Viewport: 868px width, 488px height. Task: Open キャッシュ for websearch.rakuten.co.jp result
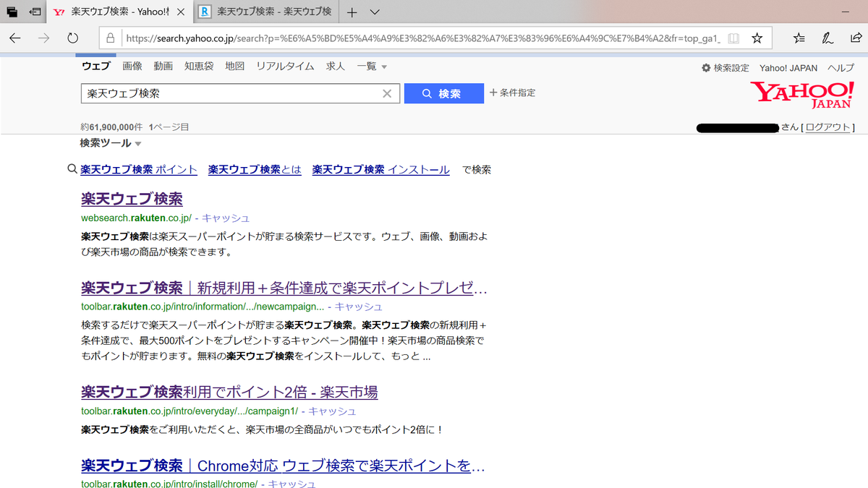tap(226, 218)
